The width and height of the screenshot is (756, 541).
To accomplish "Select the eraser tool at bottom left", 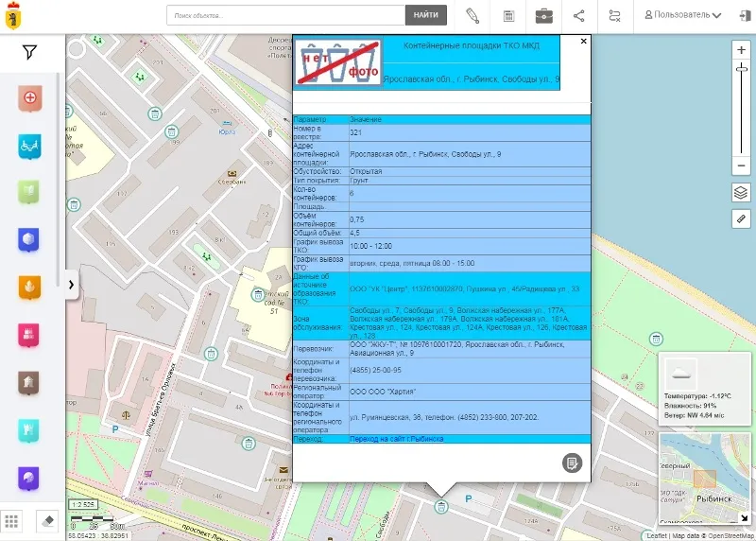I will 50,521.
